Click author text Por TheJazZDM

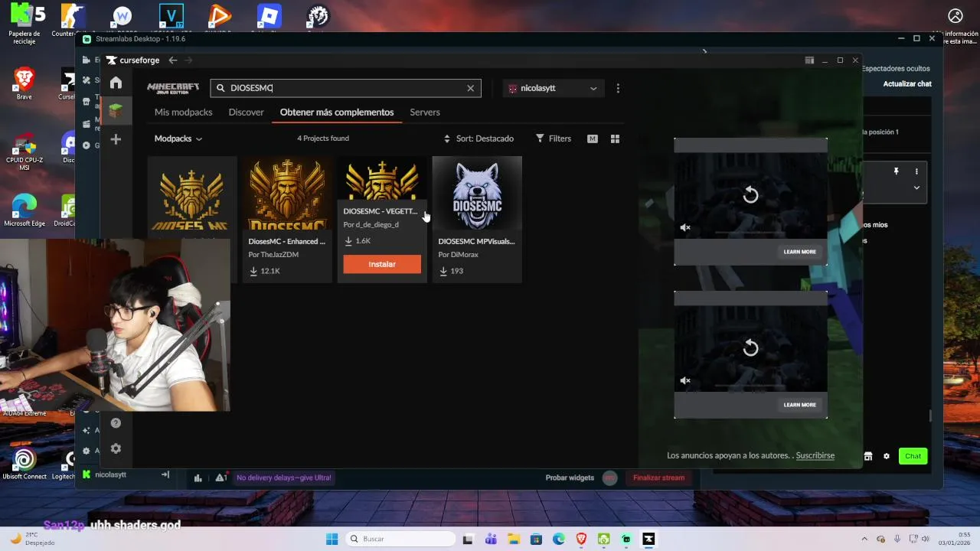click(273, 255)
